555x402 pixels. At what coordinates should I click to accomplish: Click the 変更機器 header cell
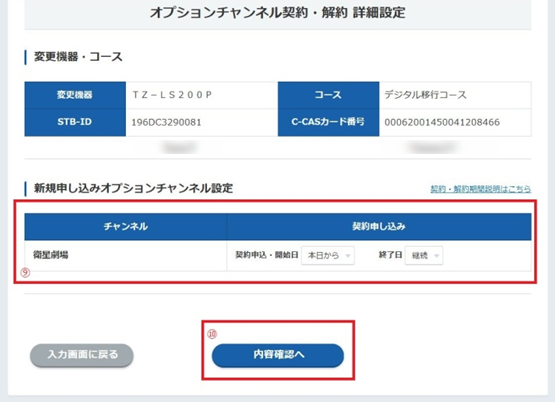(x=75, y=95)
